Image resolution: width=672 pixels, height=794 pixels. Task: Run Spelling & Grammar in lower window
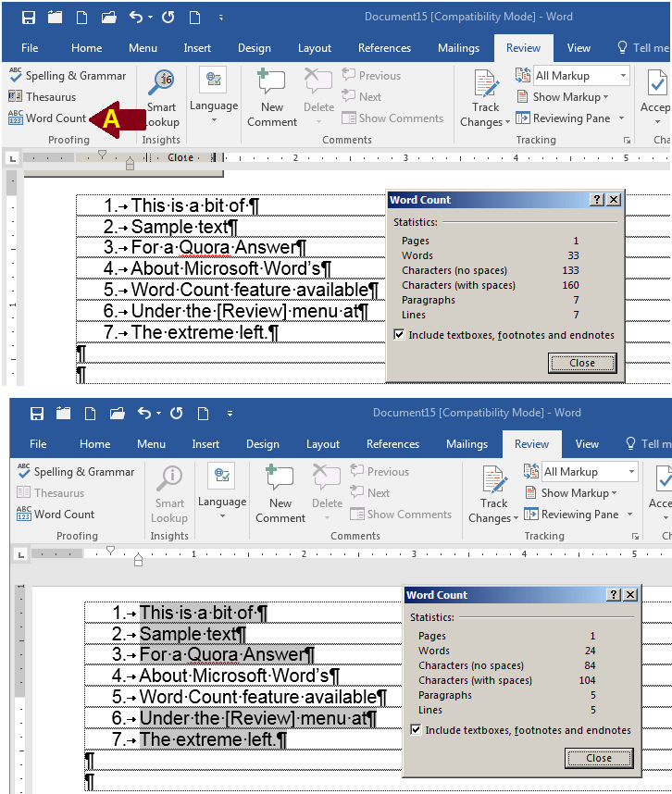coord(76,471)
